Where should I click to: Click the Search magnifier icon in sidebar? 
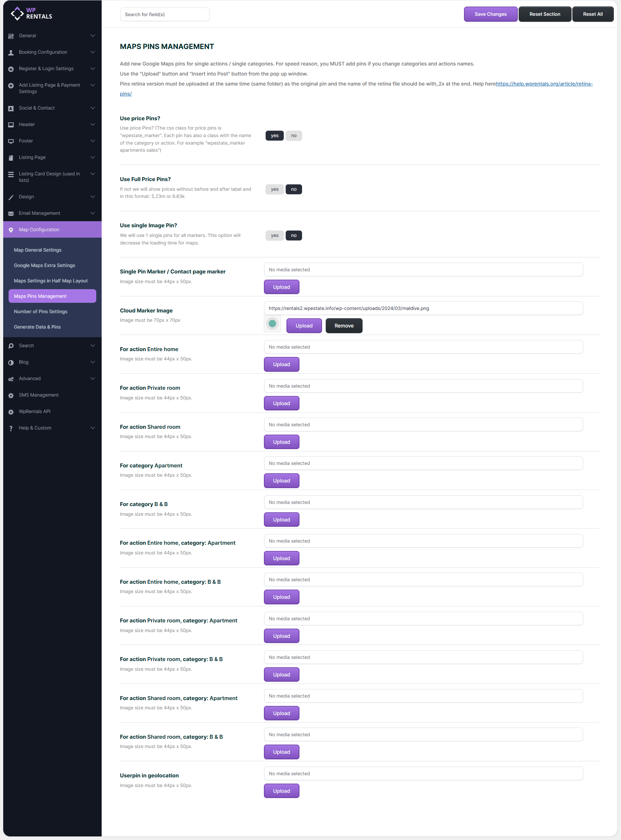(11, 346)
